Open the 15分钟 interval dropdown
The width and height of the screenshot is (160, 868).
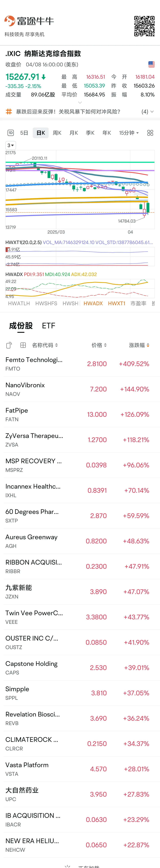pyautogui.click(x=129, y=133)
